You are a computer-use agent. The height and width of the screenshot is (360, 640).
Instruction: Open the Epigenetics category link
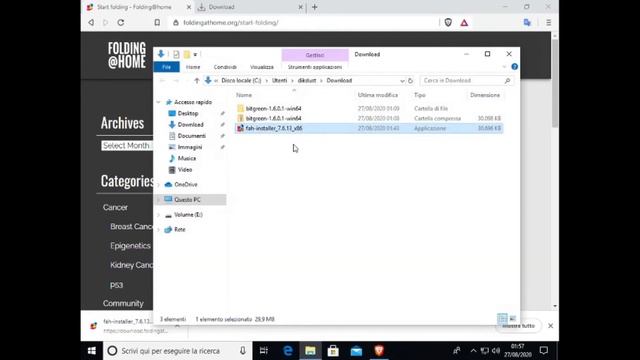point(130,246)
